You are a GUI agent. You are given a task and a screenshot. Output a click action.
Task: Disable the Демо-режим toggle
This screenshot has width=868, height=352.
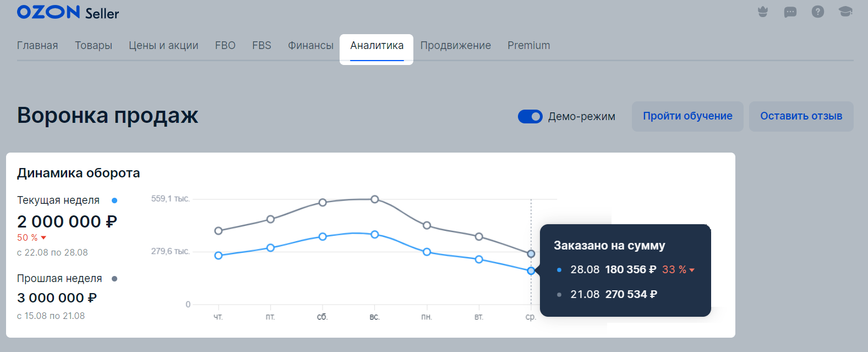click(530, 117)
